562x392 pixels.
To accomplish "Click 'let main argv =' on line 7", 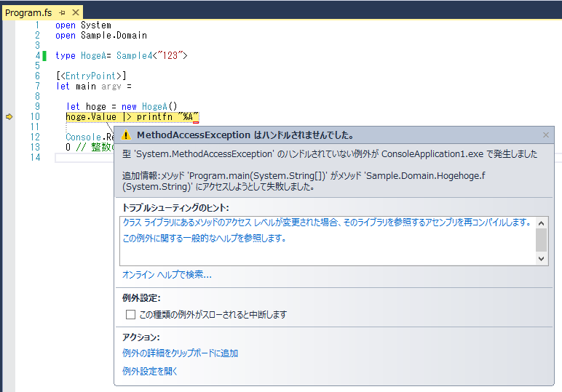I will pos(94,87).
